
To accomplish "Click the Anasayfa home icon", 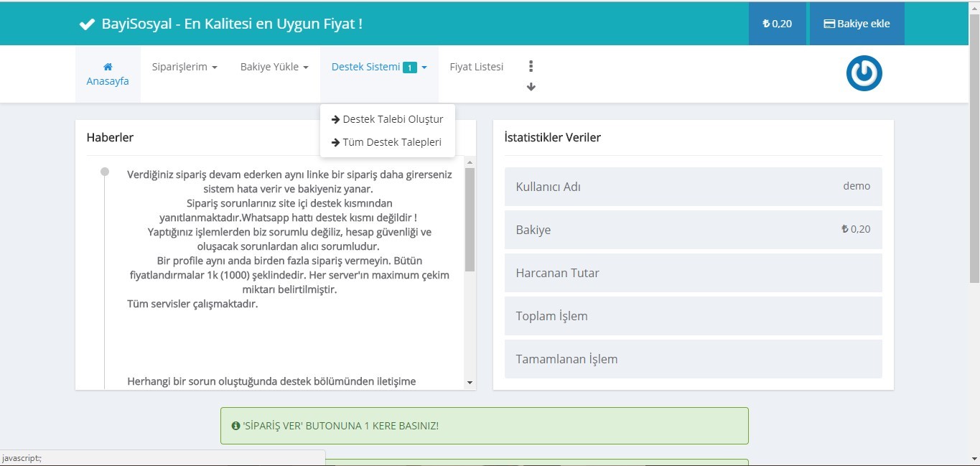I will point(108,66).
